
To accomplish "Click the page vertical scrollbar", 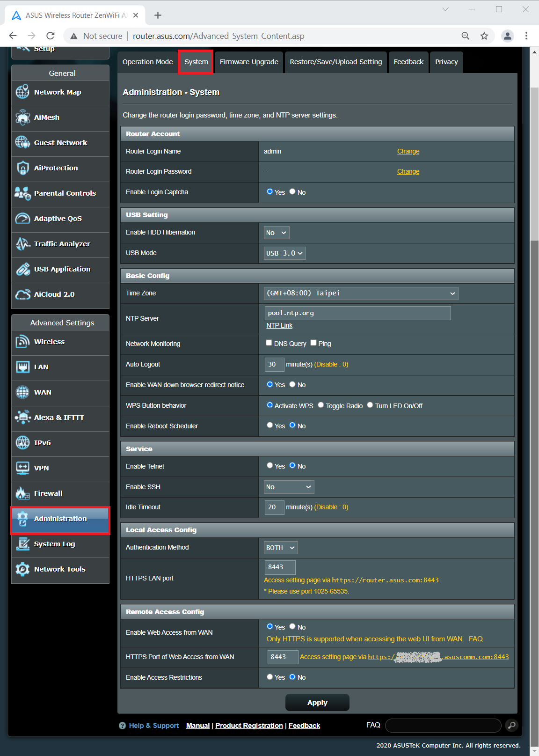I will point(534,164).
